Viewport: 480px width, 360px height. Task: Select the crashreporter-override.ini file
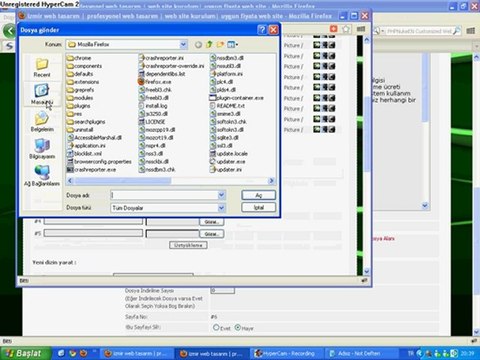click(x=172, y=66)
